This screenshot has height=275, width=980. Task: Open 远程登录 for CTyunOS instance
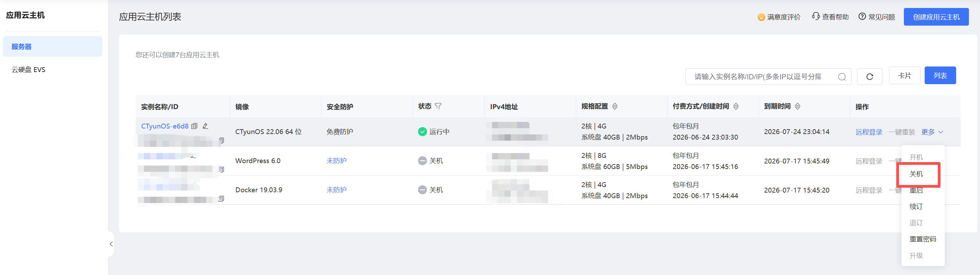tap(869, 132)
